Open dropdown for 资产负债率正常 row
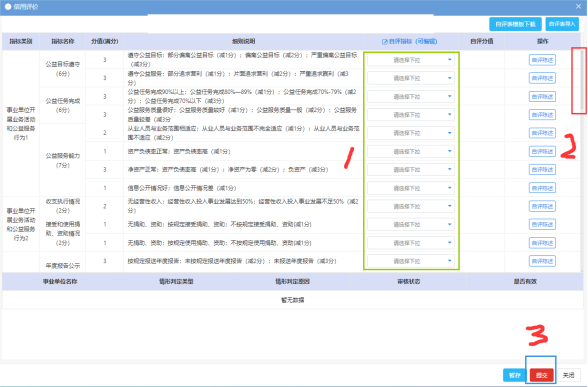588x387 pixels. coord(411,151)
